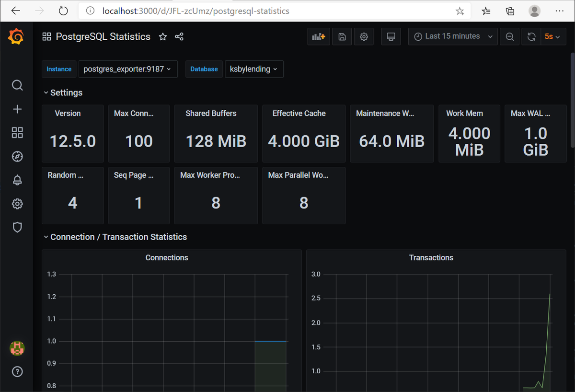Viewport: 575px width, 392px height.
Task: Share the dashboard via share icon
Action: (x=179, y=37)
